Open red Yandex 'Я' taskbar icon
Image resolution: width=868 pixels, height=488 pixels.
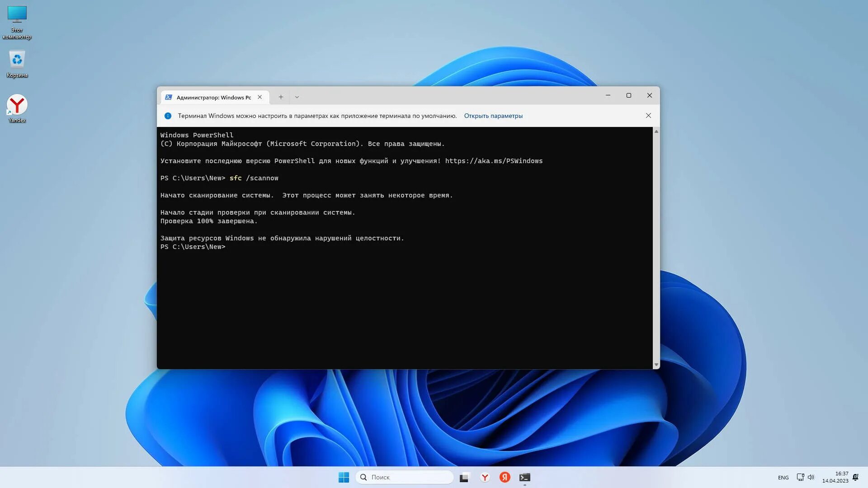(505, 477)
